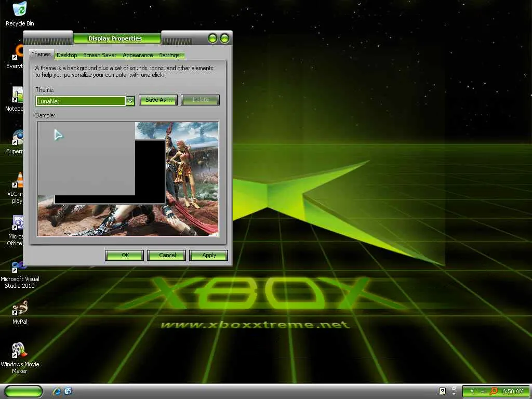Click the Cancel button

(x=167, y=255)
